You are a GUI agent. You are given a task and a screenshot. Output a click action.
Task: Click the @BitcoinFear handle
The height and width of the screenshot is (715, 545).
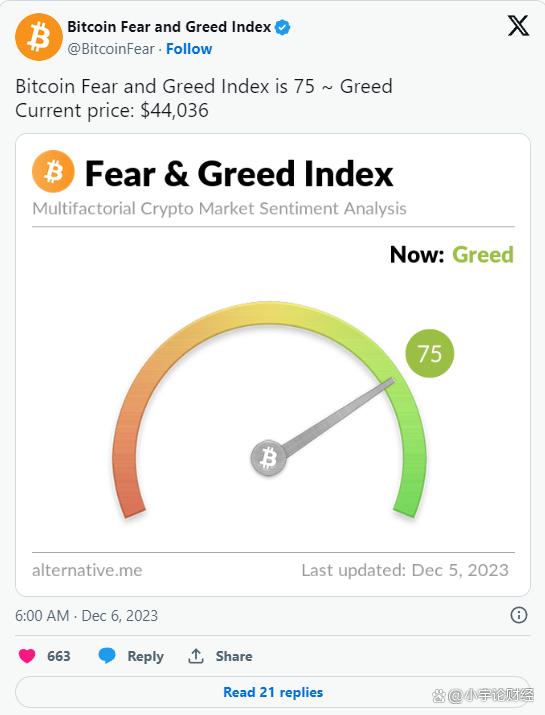point(111,49)
